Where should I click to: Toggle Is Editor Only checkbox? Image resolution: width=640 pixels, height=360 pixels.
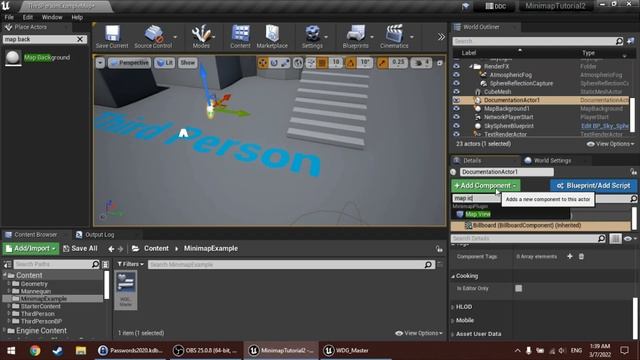[x=518, y=288]
